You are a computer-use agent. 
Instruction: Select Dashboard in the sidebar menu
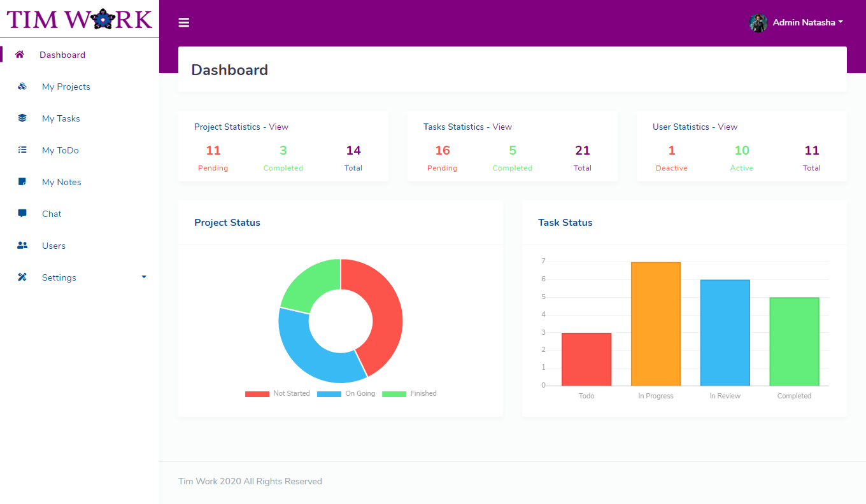point(62,55)
